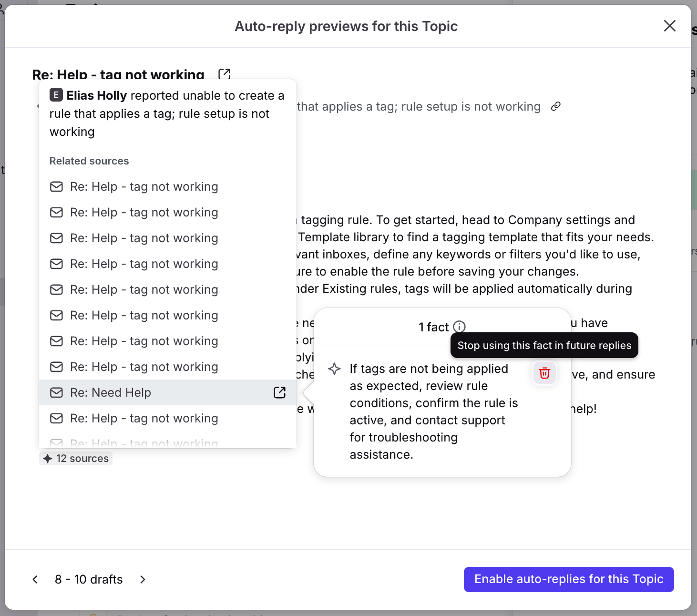Close the Auto-reply previews dialog

coord(669,26)
